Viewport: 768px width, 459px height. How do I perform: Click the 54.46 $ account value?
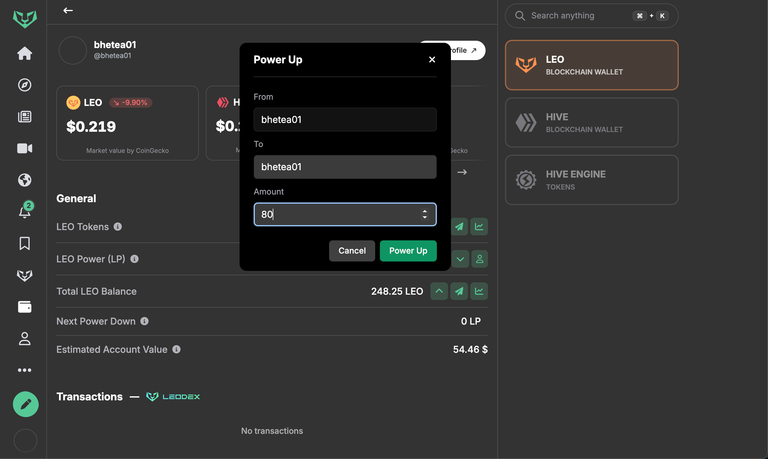tap(470, 349)
